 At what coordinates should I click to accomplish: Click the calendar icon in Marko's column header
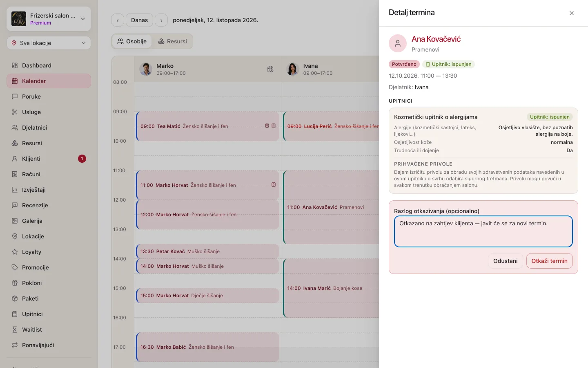click(270, 69)
